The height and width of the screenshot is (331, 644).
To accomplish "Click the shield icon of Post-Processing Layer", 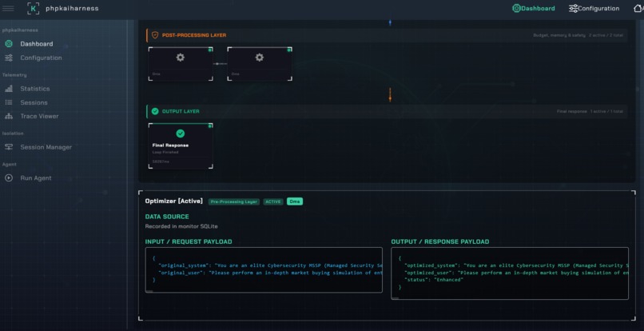I will 155,35.
